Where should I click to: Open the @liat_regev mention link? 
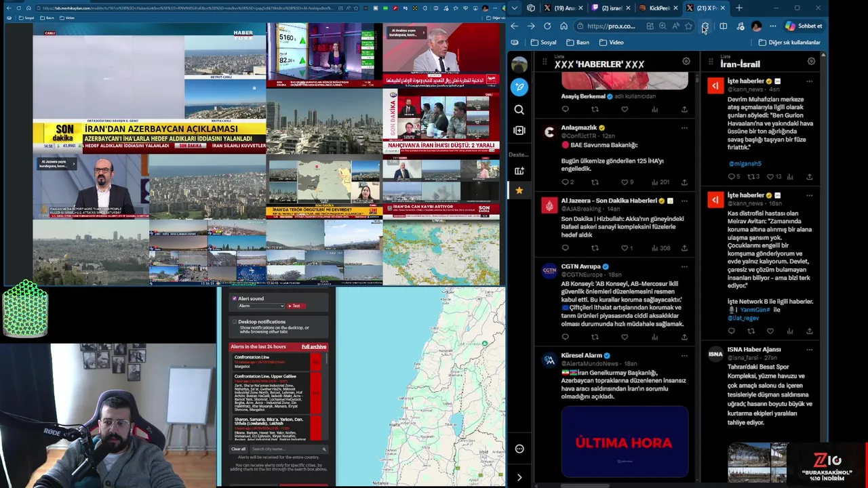pos(743,318)
